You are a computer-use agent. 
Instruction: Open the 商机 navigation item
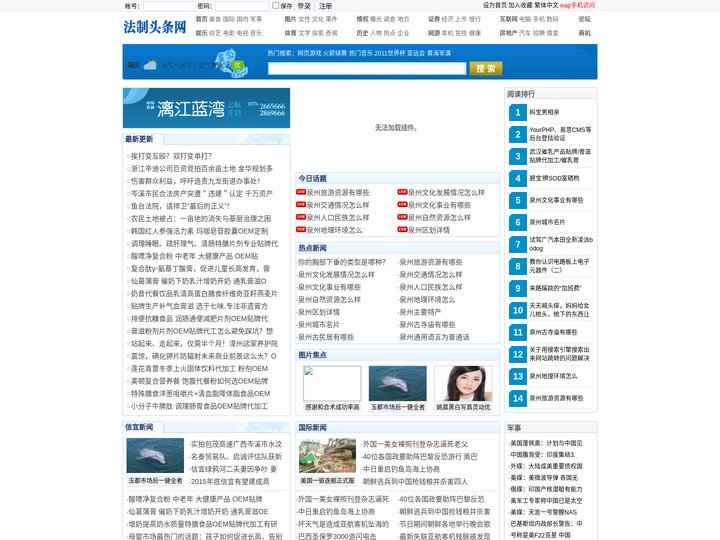[x=585, y=33]
